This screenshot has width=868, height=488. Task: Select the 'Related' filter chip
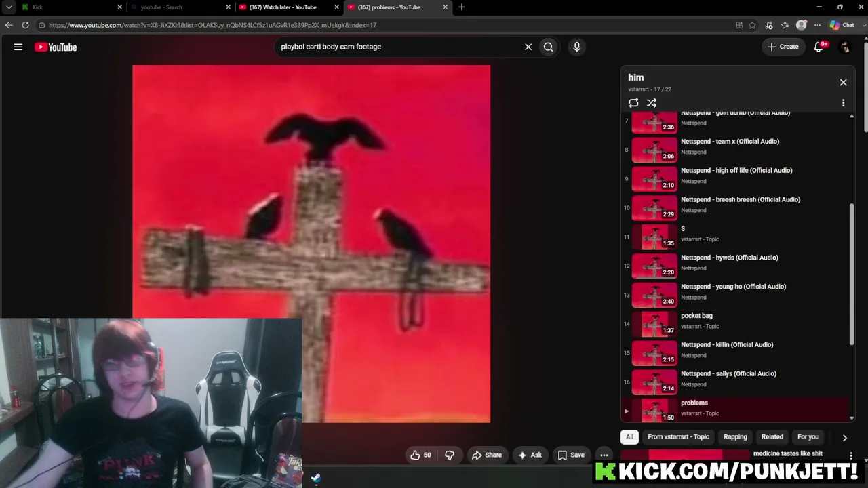point(772,437)
